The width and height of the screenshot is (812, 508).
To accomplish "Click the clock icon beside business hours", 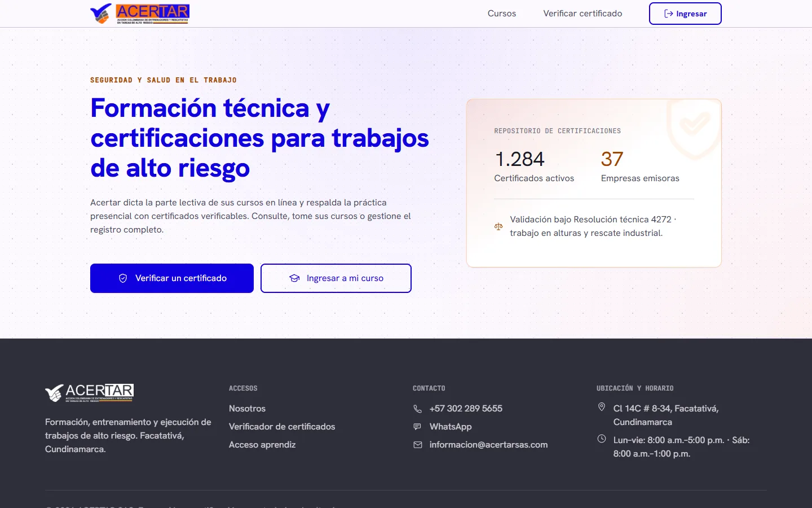I will coord(602,439).
